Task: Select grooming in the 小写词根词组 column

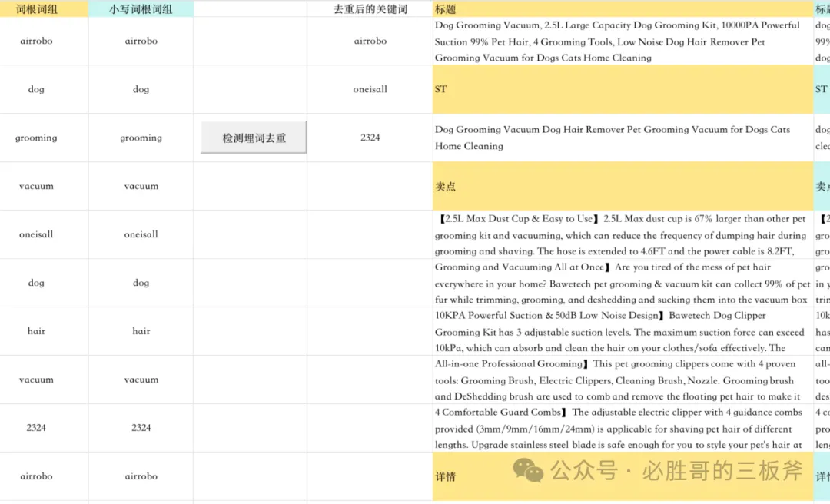Action: pyautogui.click(x=141, y=138)
